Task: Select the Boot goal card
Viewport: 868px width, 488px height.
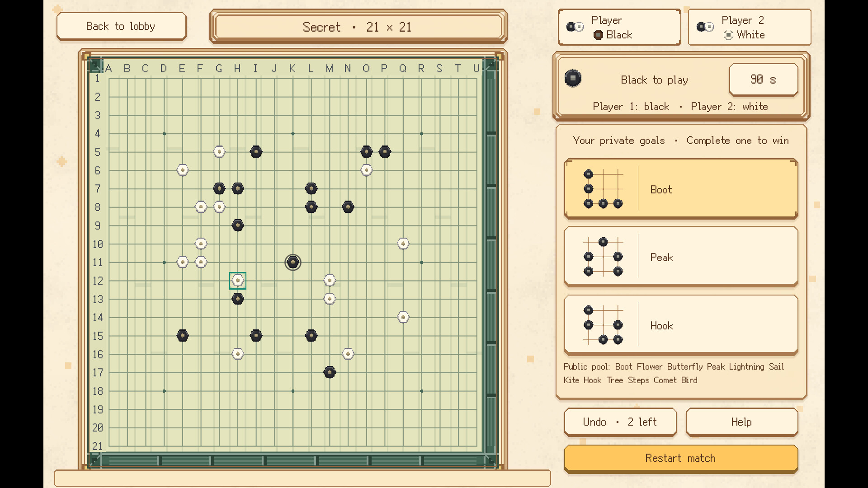Action: tap(681, 189)
